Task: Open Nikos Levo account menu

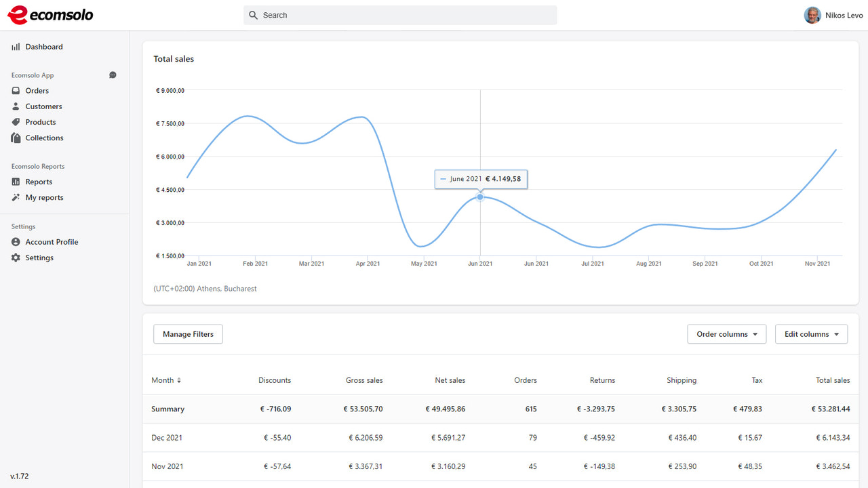Action: [x=833, y=15]
